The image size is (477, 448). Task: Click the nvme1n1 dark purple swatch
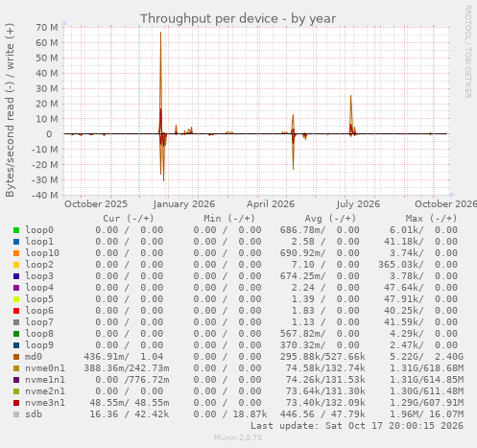click(16, 380)
